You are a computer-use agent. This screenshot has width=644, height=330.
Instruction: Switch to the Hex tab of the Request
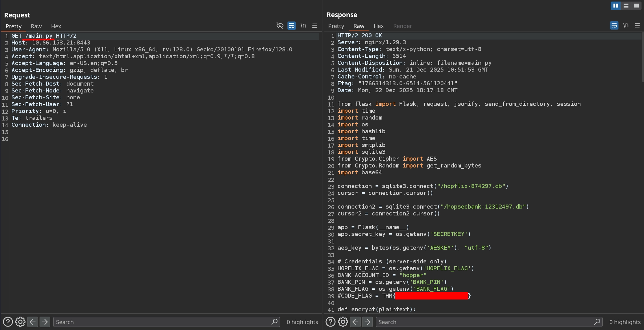56,26
